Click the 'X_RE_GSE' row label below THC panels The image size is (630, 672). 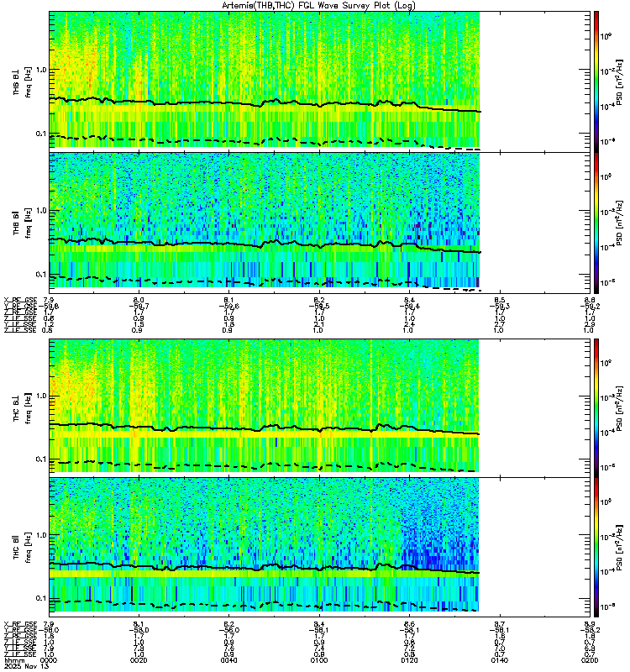click(x=20, y=624)
